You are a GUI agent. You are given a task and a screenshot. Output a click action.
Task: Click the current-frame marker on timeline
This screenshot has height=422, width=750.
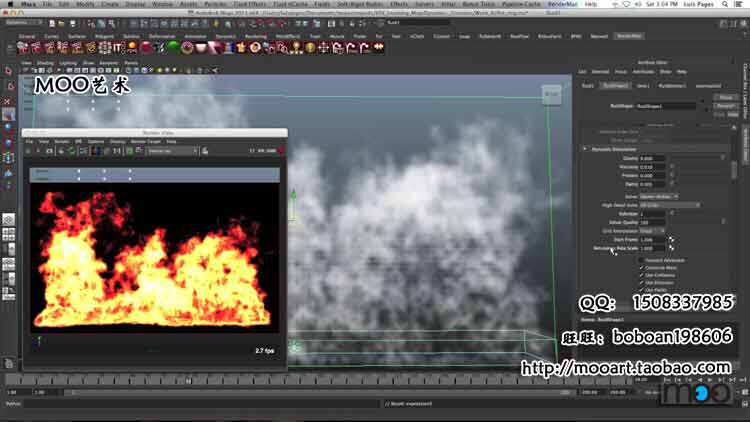pos(188,381)
